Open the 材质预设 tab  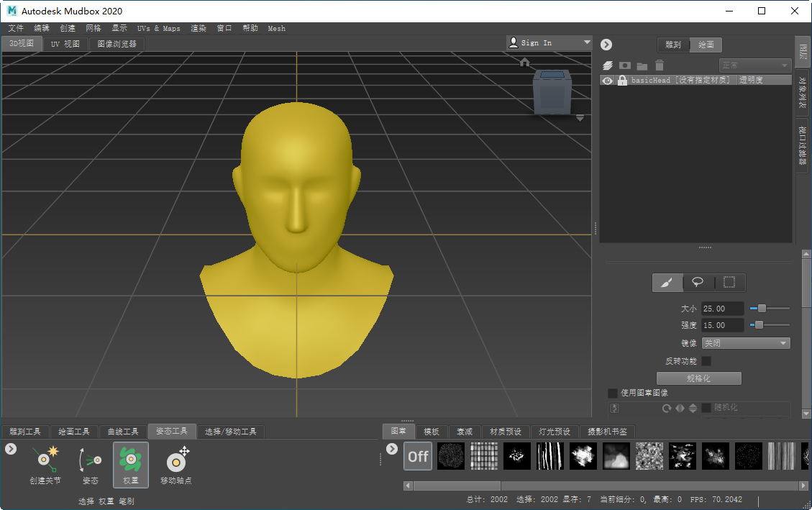click(x=506, y=432)
